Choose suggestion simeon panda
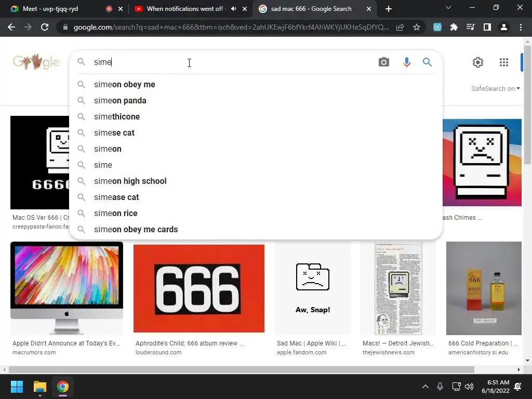The width and height of the screenshot is (532, 399). (256, 100)
